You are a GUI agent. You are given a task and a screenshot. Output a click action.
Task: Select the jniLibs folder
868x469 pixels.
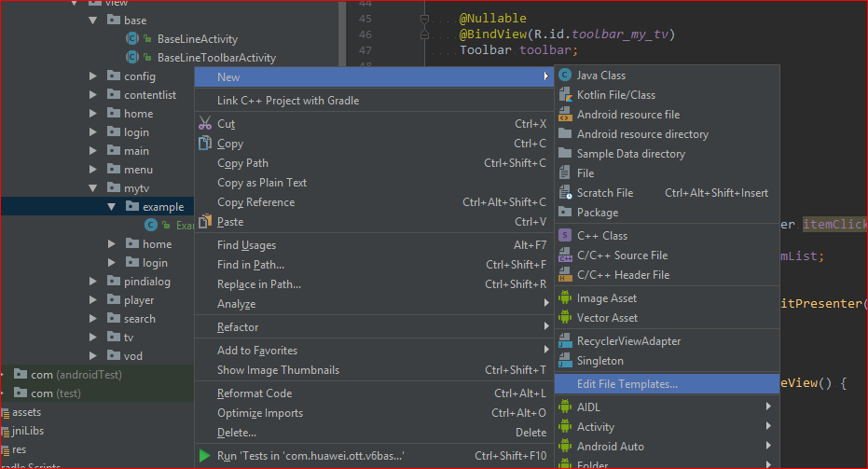coord(27,431)
